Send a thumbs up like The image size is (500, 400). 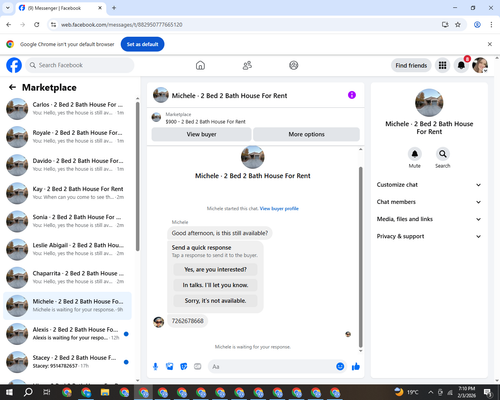pyautogui.click(x=356, y=367)
